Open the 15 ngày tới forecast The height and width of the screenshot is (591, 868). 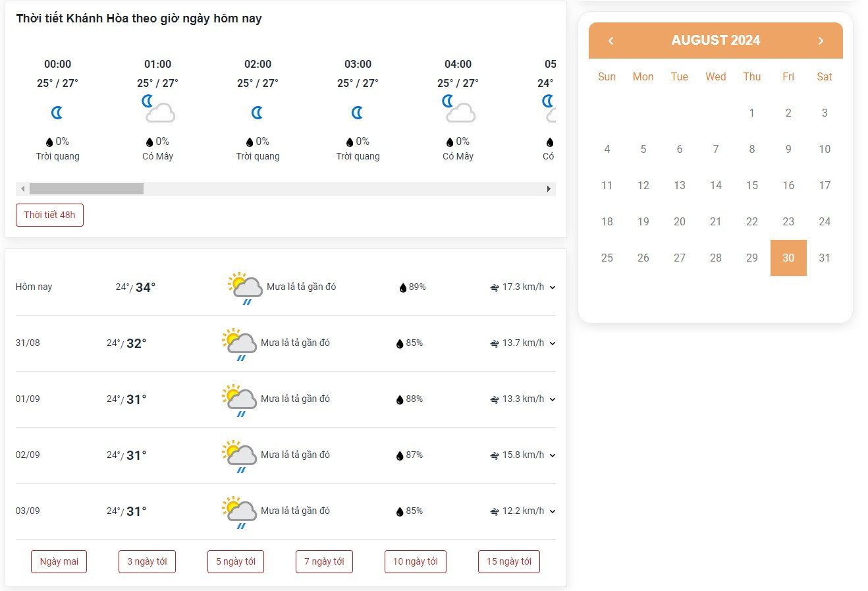pyautogui.click(x=508, y=561)
